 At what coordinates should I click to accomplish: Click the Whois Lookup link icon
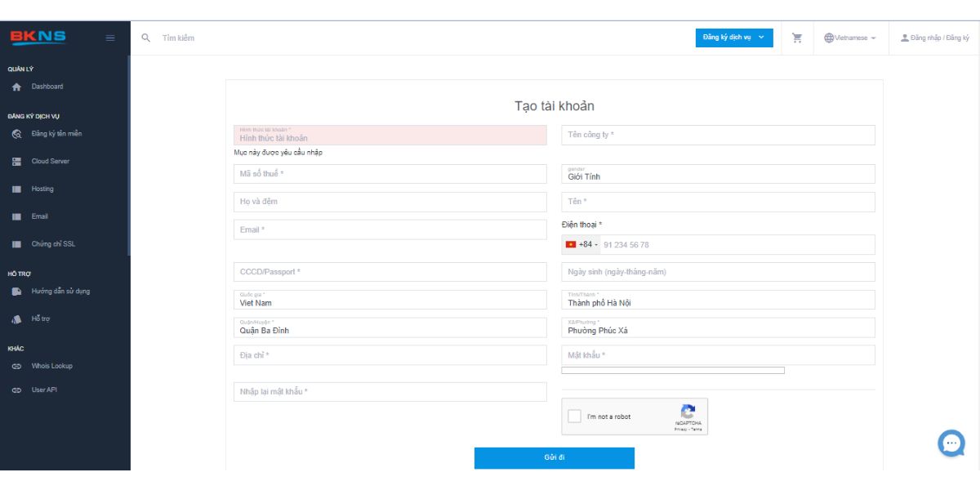click(16, 367)
